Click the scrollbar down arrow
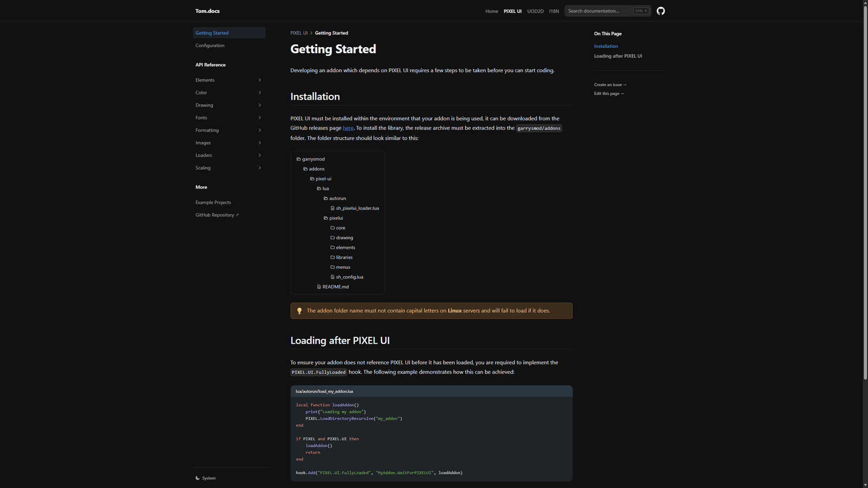868x488 pixels. tap(865, 485)
